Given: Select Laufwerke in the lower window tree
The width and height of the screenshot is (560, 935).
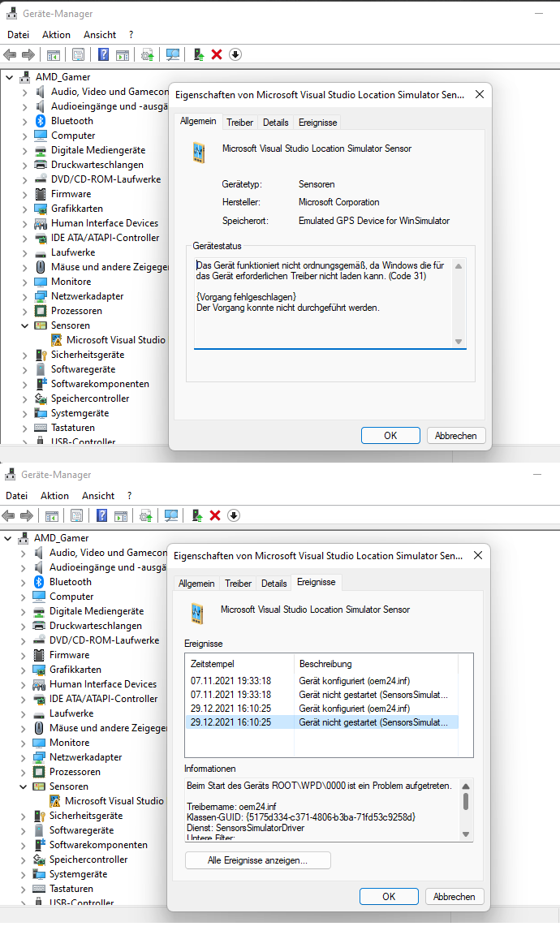Looking at the screenshot, I should pyautogui.click(x=71, y=713).
